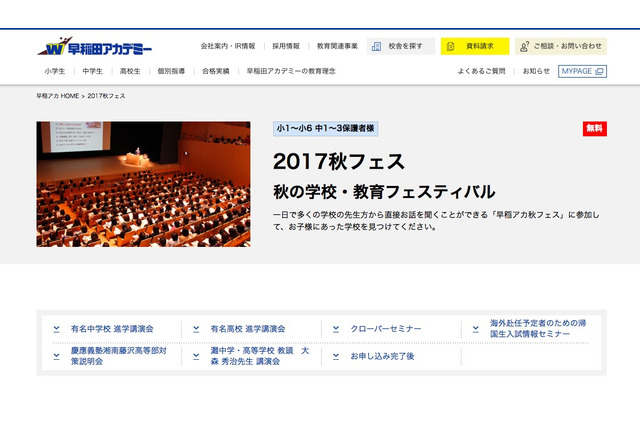Jump to お申し込み完了後 section
Screen dimensions: 640x426
[382, 356]
